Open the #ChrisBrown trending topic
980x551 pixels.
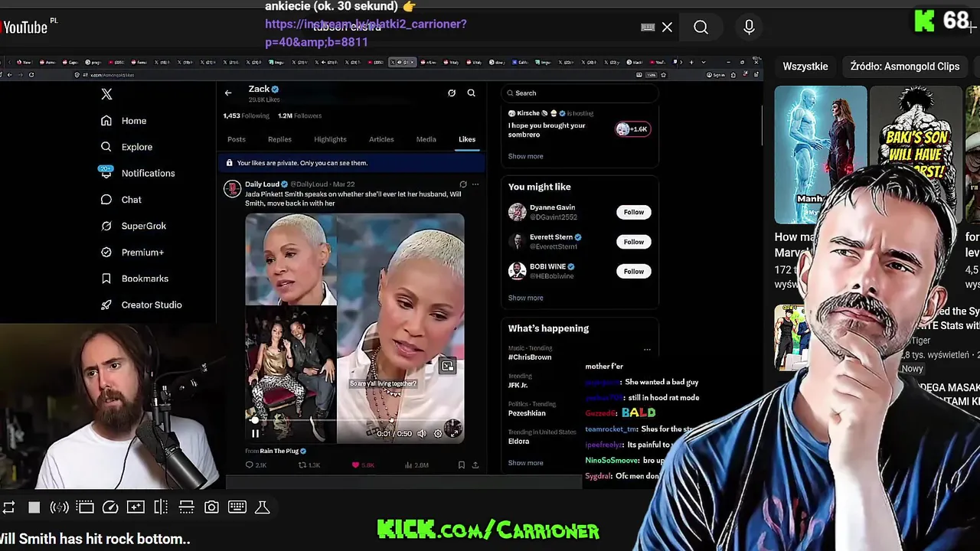[530, 357]
